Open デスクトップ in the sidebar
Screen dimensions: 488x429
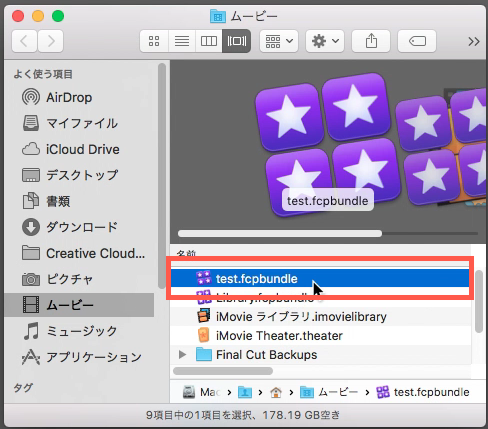(79, 175)
